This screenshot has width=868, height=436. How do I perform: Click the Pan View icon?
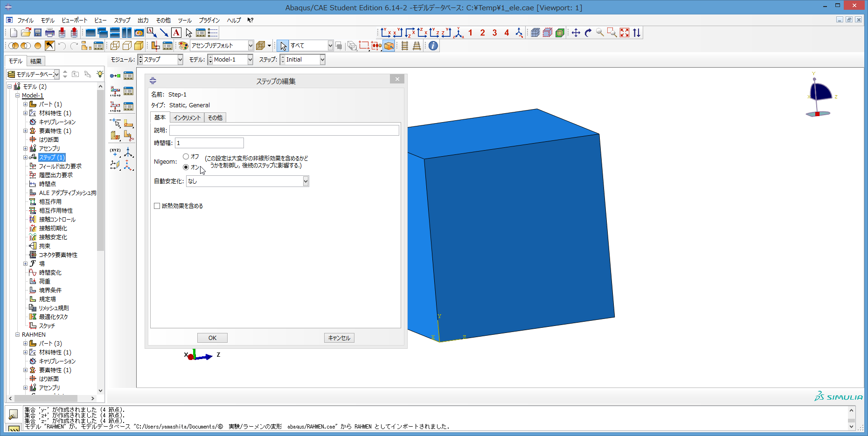[576, 33]
